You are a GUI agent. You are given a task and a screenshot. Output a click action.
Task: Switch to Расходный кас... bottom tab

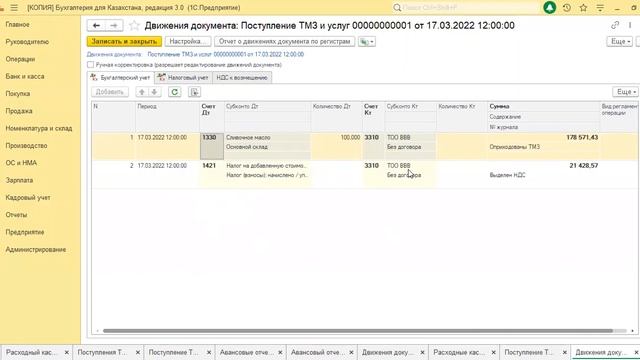[x=31, y=352]
